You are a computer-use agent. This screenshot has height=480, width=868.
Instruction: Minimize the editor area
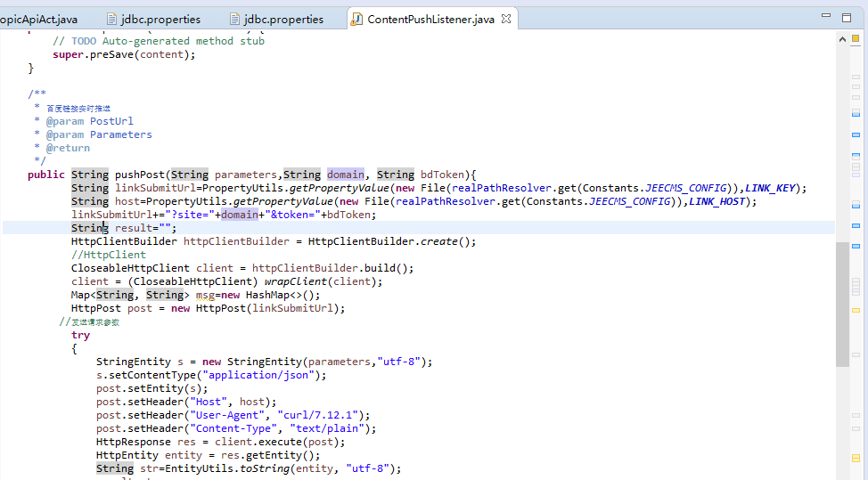[826, 16]
